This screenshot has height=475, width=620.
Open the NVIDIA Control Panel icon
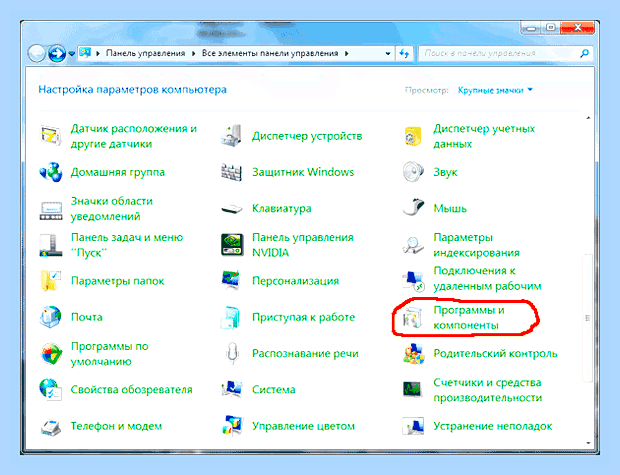pos(232,245)
